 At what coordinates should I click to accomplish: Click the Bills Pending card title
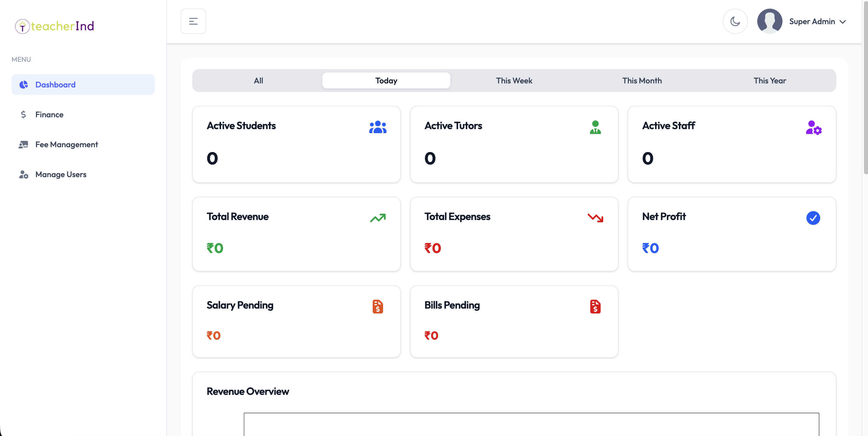point(452,305)
